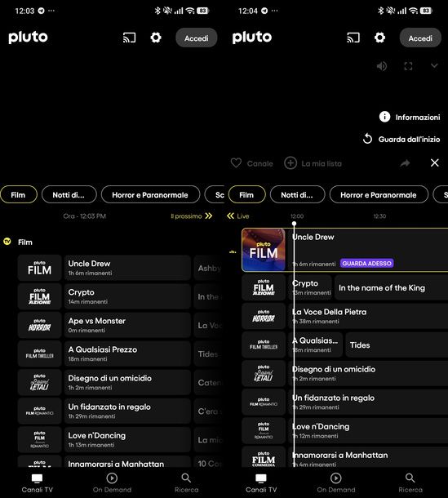Screen dimensions: 448x498
Task: Select Disegno di un omicidio in left list
Action: (127, 382)
